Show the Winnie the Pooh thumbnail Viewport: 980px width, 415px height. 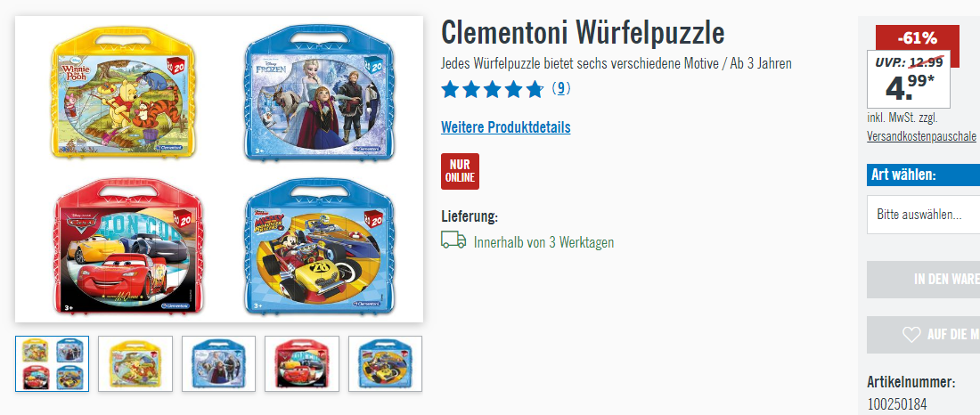pyautogui.click(x=135, y=363)
